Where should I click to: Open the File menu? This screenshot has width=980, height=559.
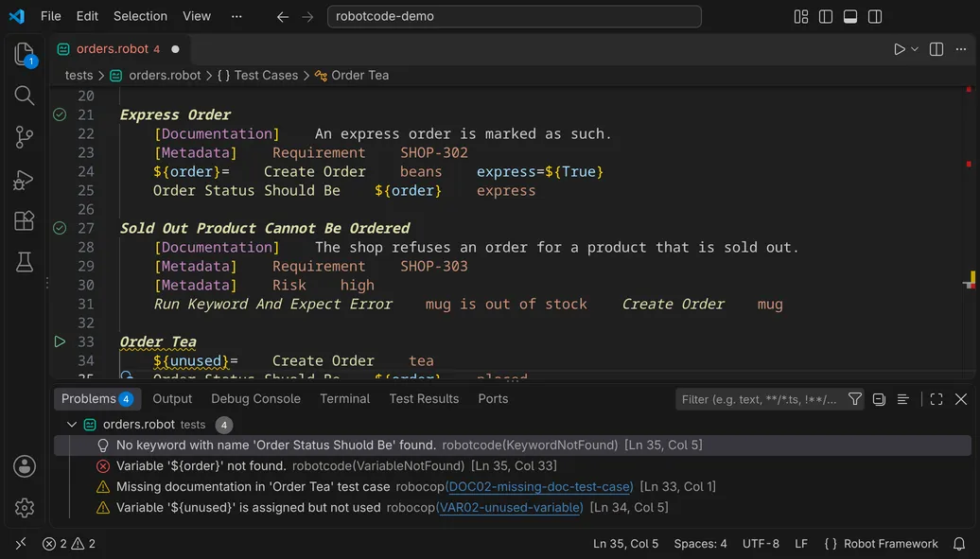[51, 16]
